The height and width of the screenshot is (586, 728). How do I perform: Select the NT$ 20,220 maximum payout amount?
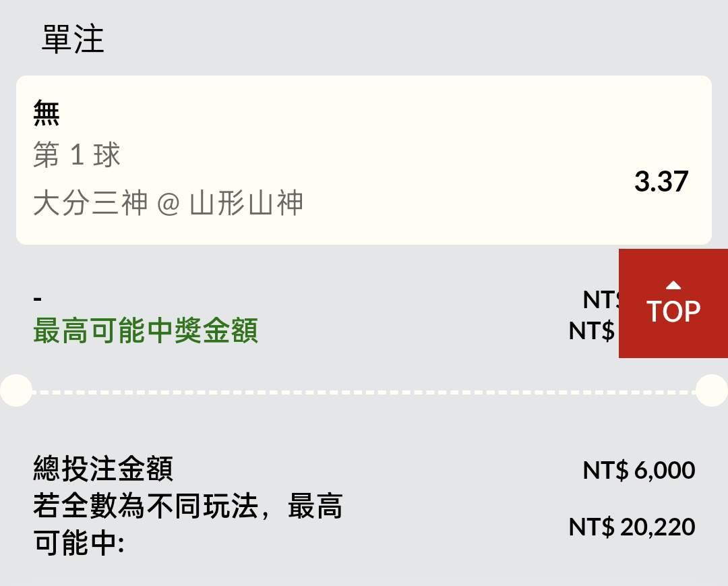(x=632, y=527)
